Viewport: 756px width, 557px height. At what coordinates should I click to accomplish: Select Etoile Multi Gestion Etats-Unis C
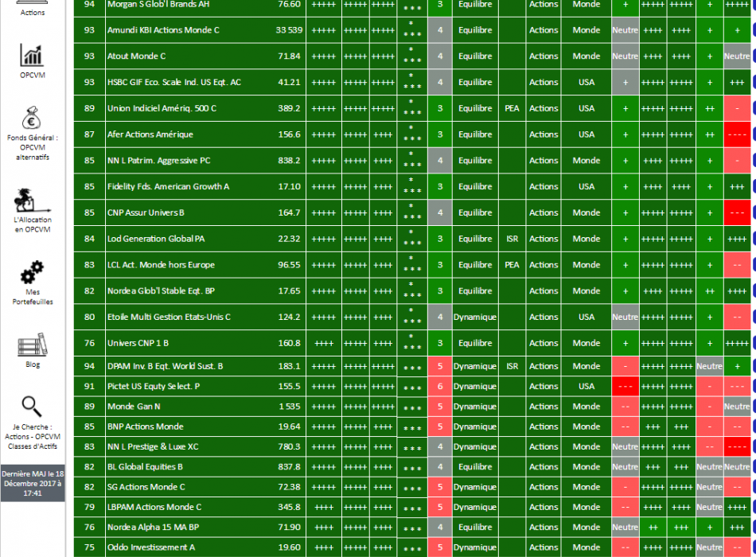coord(169,317)
